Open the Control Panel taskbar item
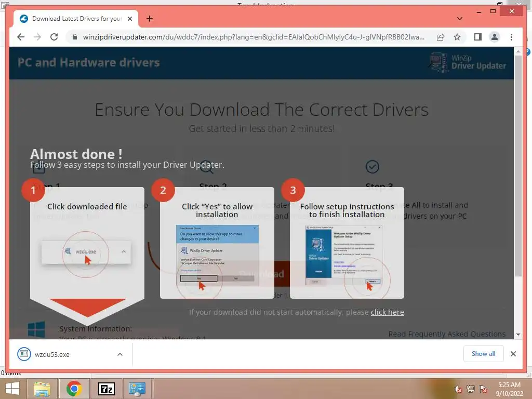 [137, 389]
